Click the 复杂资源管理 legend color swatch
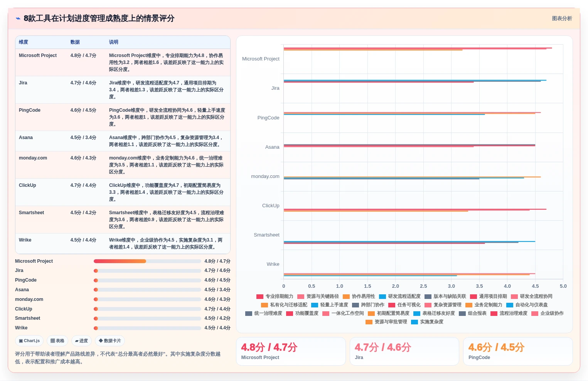This screenshot has width=588, height=381. point(428,305)
